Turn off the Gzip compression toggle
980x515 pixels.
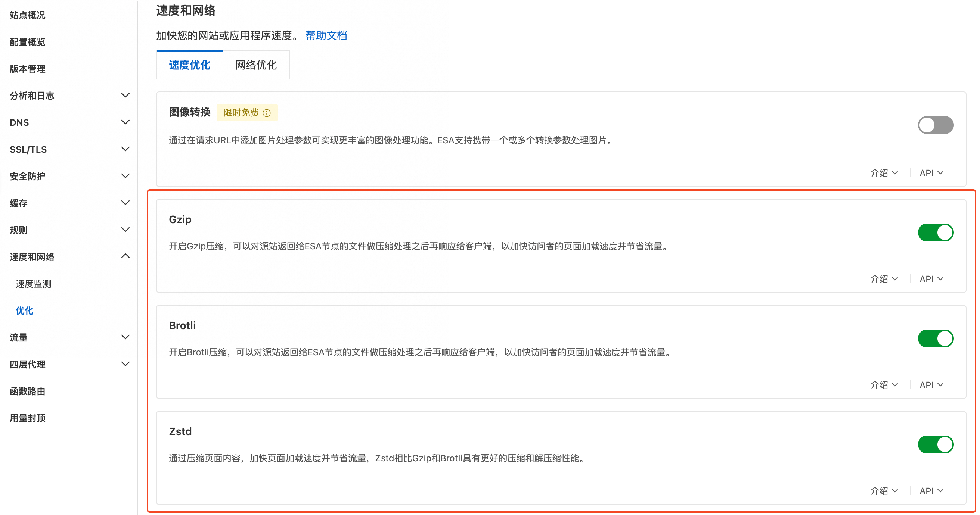(935, 232)
